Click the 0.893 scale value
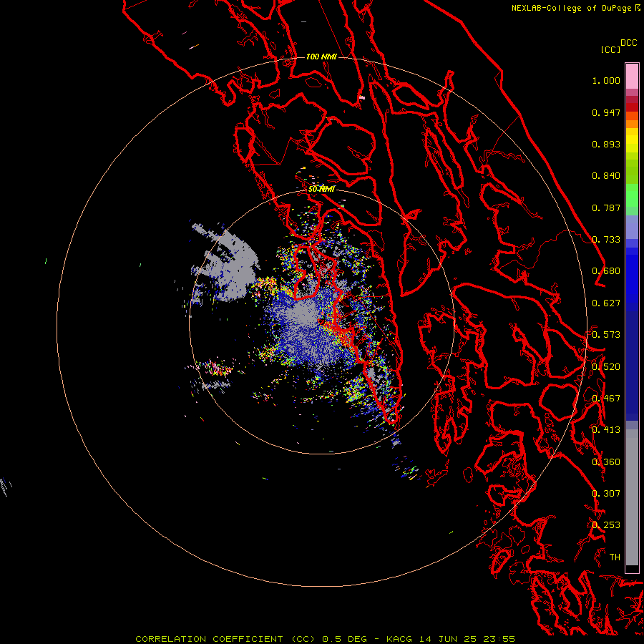The width and height of the screenshot is (644, 644). [x=606, y=144]
